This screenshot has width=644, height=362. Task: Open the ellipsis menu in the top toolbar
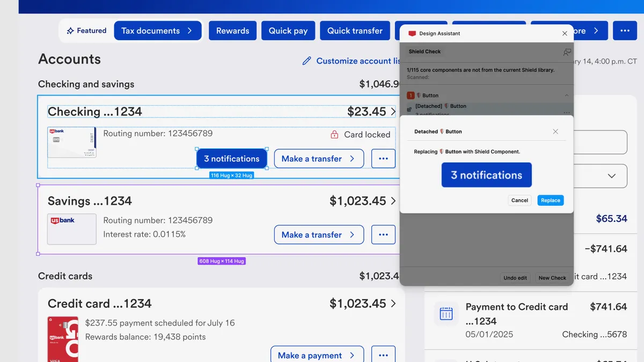tap(625, 31)
